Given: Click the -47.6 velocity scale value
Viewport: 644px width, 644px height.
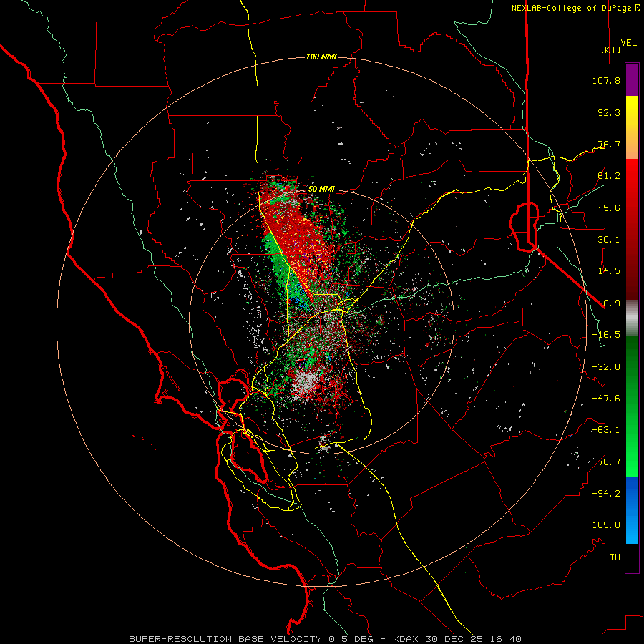Looking at the screenshot, I should pos(606,399).
